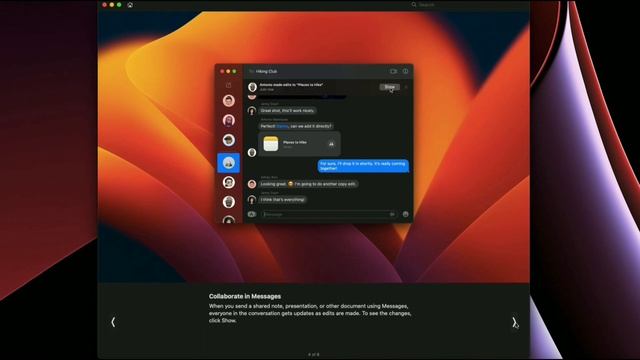This screenshot has width=640, height=360.
Task: Click the Hiking Club conversation title
Action: [267, 71]
